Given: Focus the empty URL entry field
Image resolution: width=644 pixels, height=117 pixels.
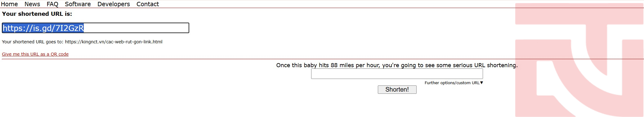Looking at the screenshot, I should [x=397, y=74].
